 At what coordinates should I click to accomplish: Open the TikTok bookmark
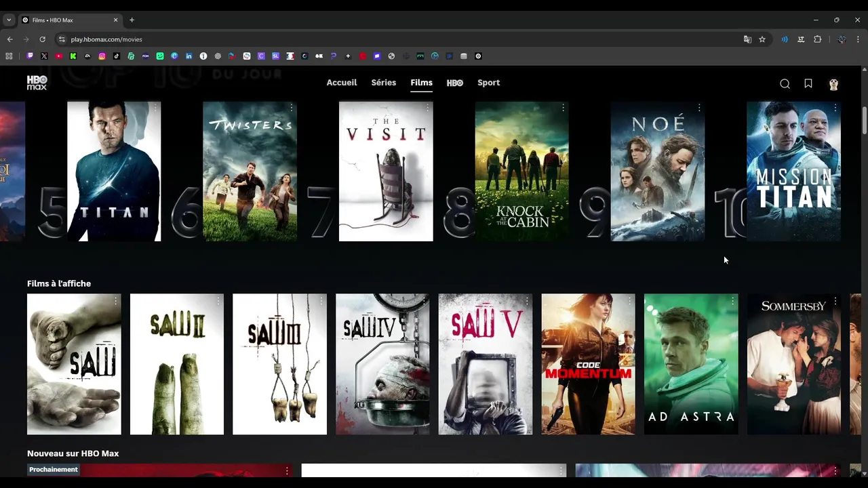(117, 56)
